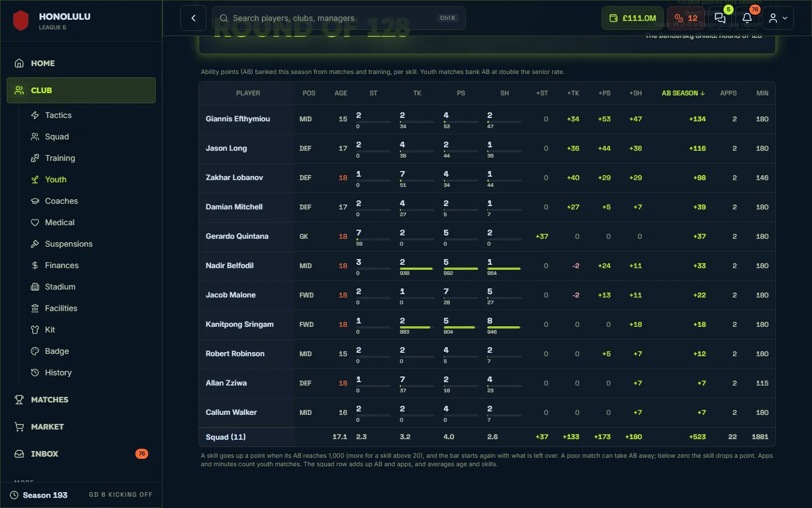Click the Season 193 status text
The height and width of the screenshot is (508, 812).
pyautogui.click(x=45, y=495)
